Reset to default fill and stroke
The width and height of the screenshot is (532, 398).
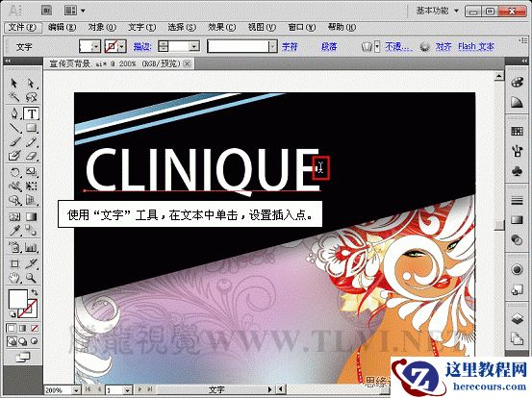pyautogui.click(x=12, y=314)
